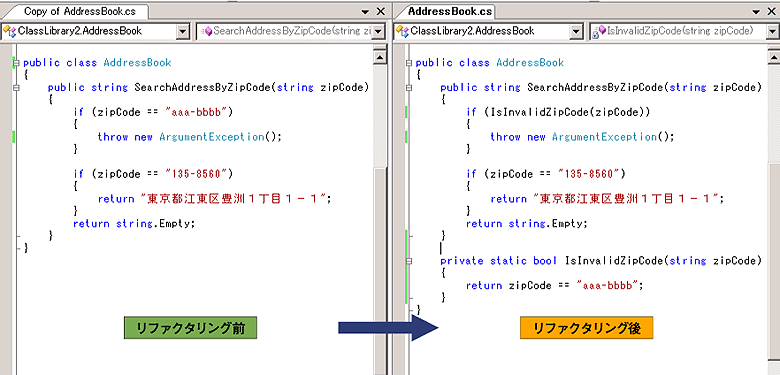Click the class icon in the right ClassLibrary2.AddressBook combo
The width and height of the screenshot is (780, 375).
(401, 32)
